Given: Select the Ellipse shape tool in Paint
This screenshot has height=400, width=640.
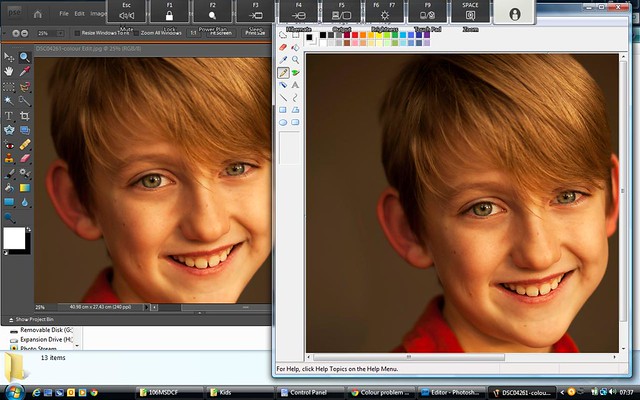Looking at the screenshot, I should (x=283, y=122).
